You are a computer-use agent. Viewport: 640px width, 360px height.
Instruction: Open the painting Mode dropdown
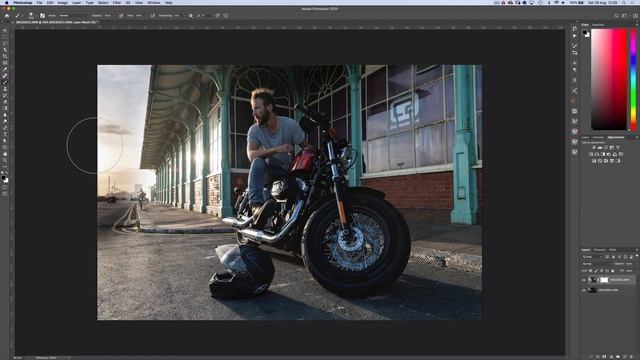[x=75, y=16]
